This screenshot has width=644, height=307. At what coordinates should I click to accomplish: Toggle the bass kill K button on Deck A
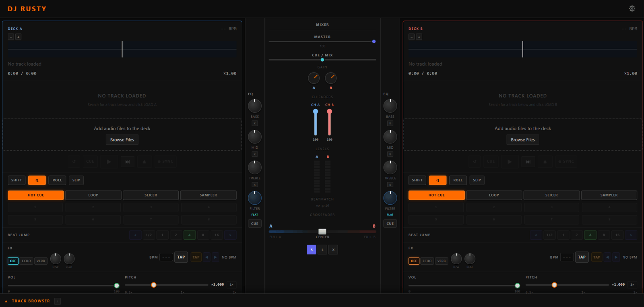click(255, 123)
